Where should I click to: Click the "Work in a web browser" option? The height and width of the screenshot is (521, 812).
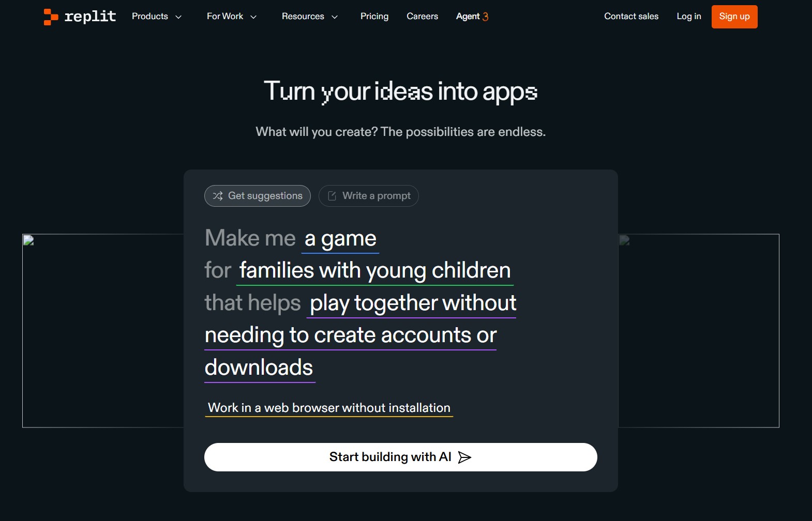[329, 408]
